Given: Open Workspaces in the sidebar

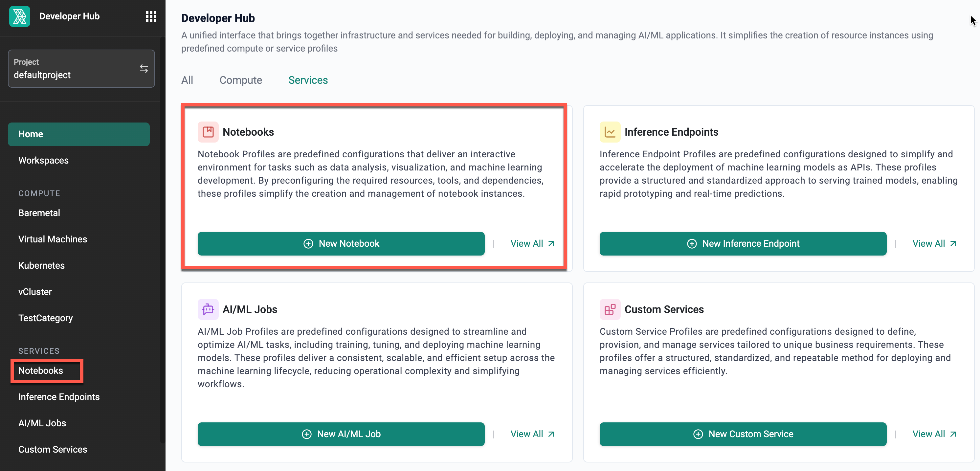Looking at the screenshot, I should [43, 161].
